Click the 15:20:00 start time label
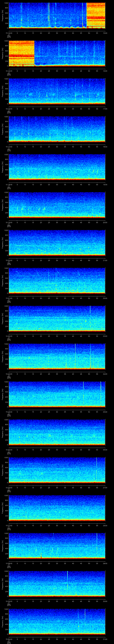 9,260
